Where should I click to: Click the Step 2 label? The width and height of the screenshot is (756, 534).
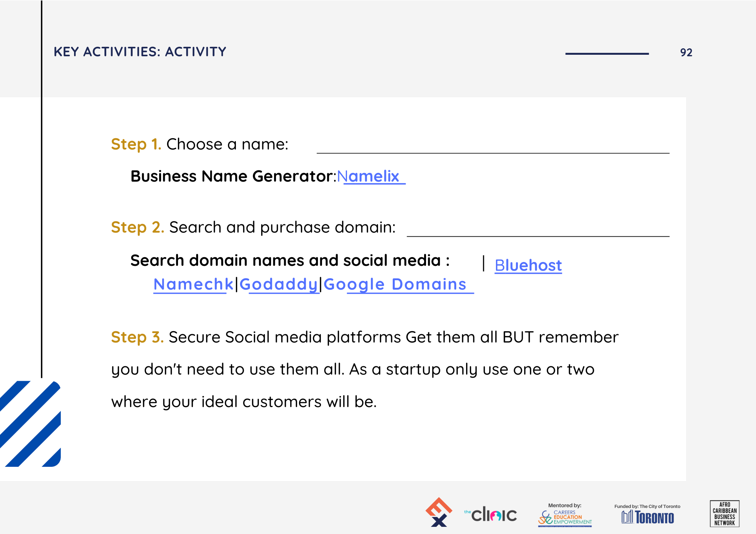pos(137,227)
